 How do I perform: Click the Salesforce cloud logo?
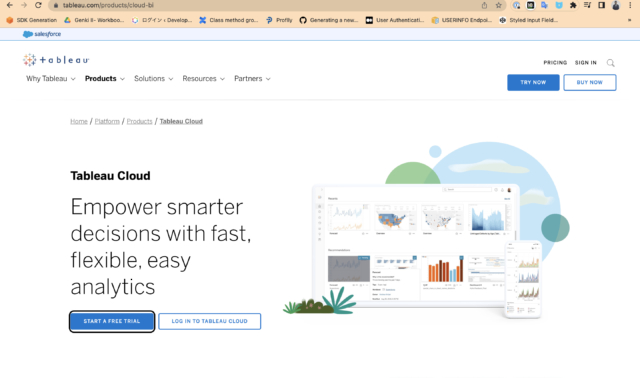pos(42,34)
